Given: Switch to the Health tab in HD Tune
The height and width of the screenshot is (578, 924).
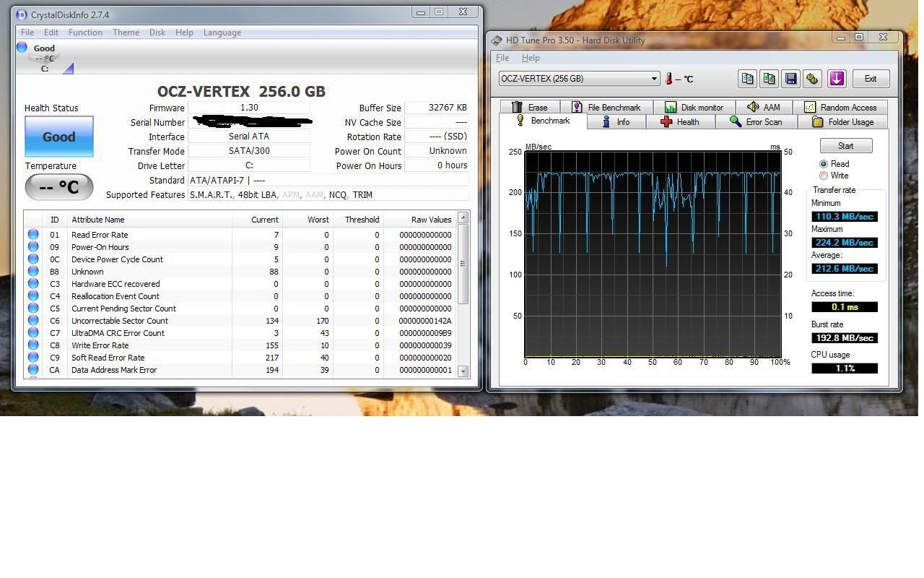Looking at the screenshot, I should pos(680,122).
